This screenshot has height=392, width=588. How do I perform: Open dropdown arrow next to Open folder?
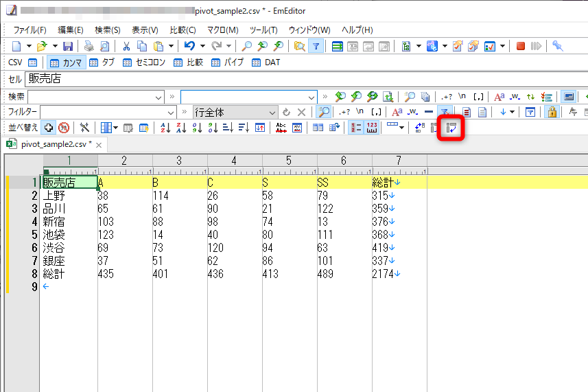55,46
